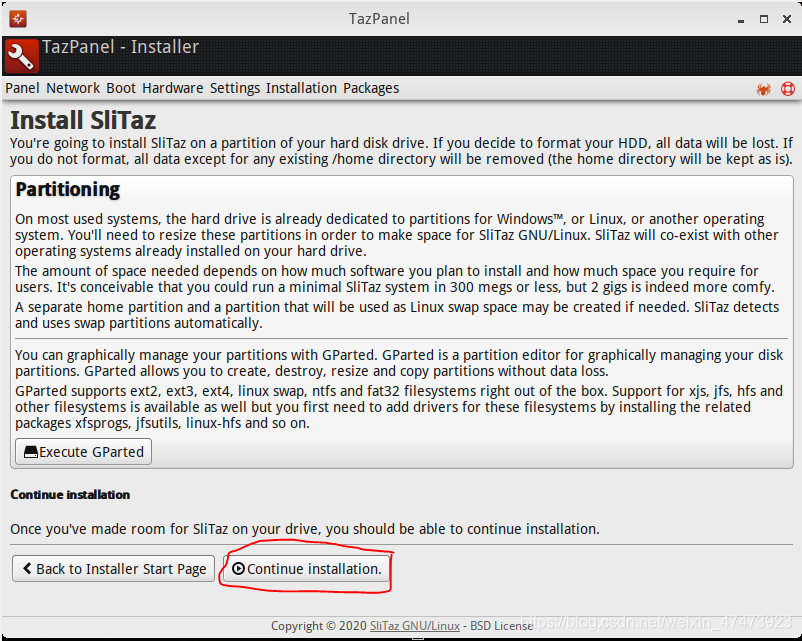Open the Boot menu
The image size is (802, 641).
point(121,88)
